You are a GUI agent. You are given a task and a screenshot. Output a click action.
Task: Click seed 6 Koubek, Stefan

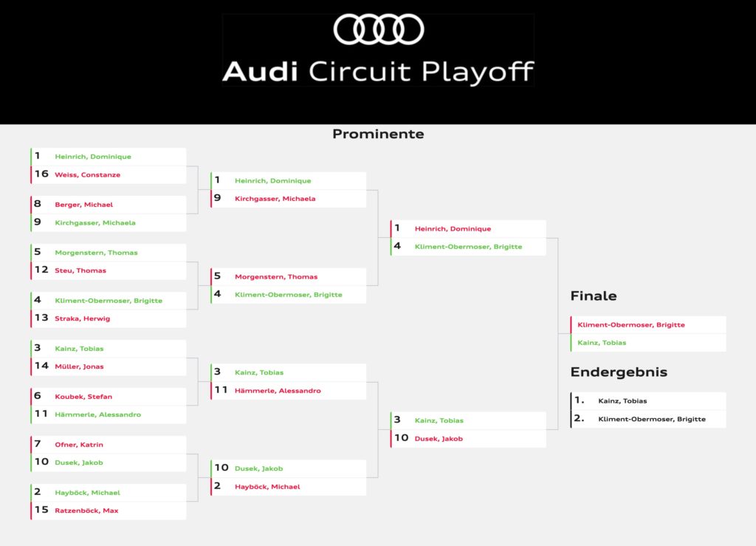[83, 397]
